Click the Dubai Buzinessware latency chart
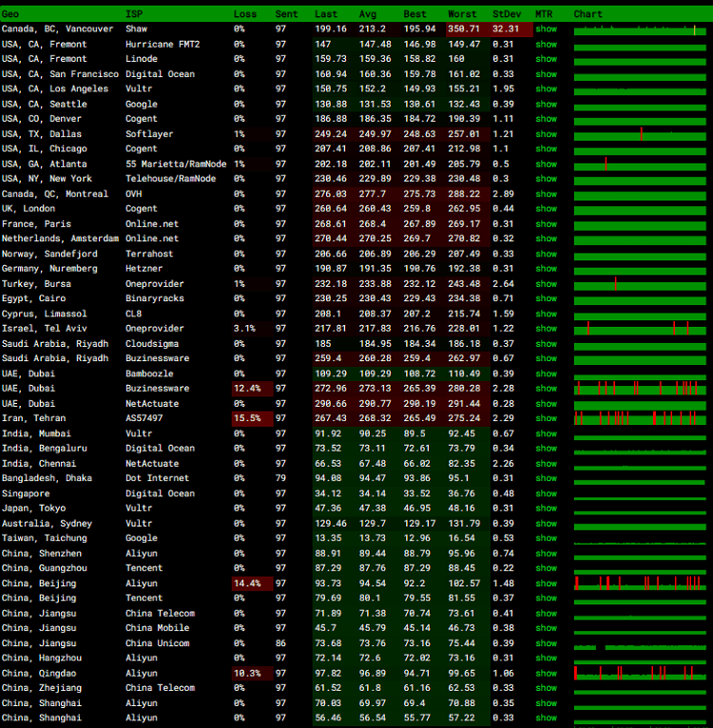The image size is (713, 728). coord(640,389)
